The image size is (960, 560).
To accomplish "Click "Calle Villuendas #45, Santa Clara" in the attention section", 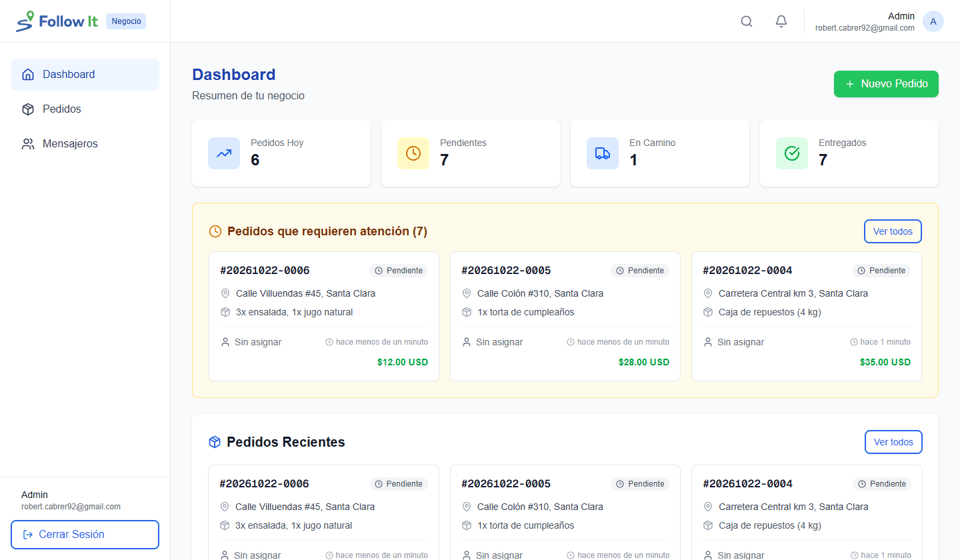I will [305, 293].
